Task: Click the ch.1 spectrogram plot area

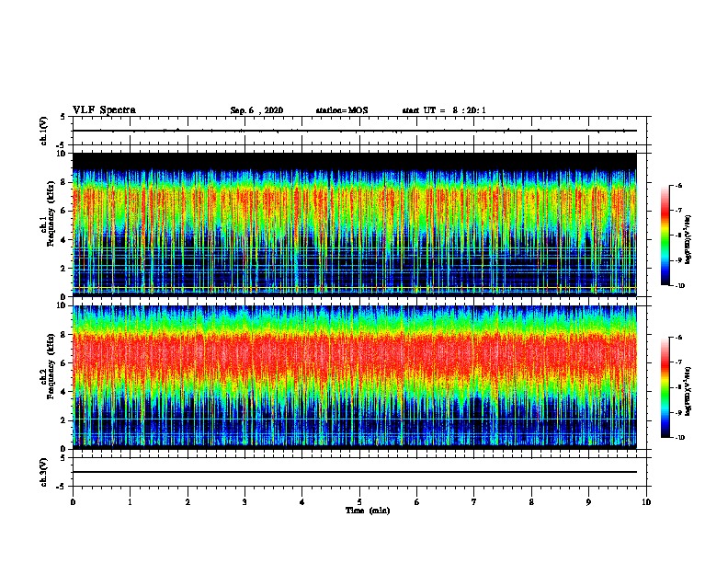Action: coord(355,224)
